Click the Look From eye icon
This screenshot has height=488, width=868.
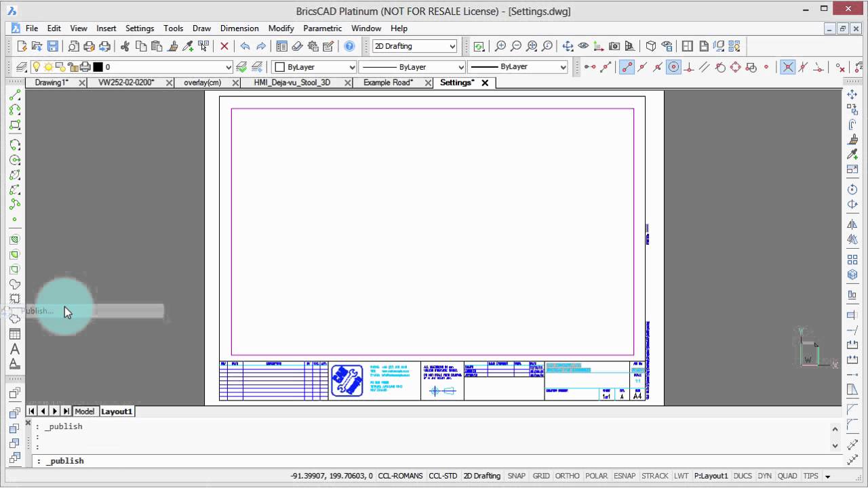point(583,46)
